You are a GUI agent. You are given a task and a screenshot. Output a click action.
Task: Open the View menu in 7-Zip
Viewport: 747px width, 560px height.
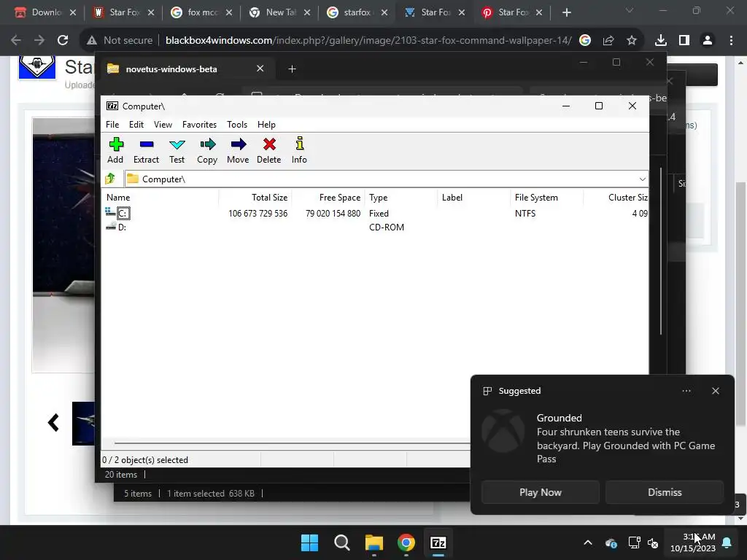[163, 124]
